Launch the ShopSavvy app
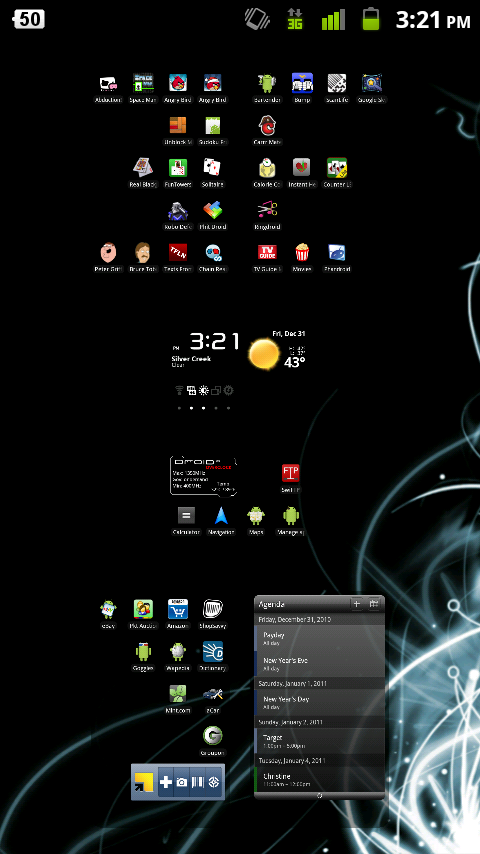 [x=212, y=609]
